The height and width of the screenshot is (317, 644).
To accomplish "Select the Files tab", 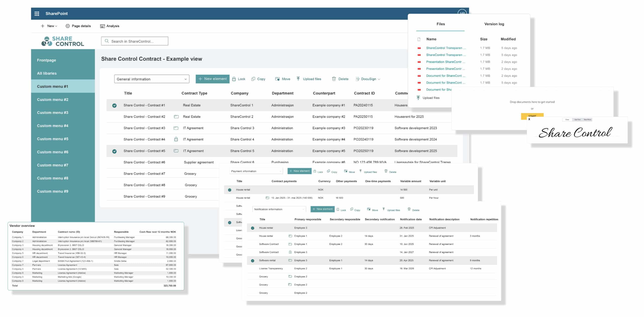I will click(x=440, y=24).
